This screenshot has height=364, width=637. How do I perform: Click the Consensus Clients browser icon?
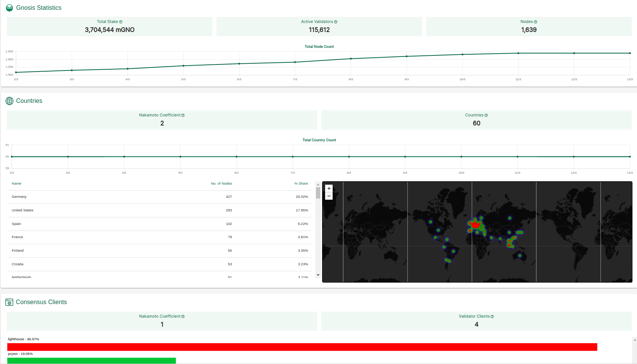9,302
